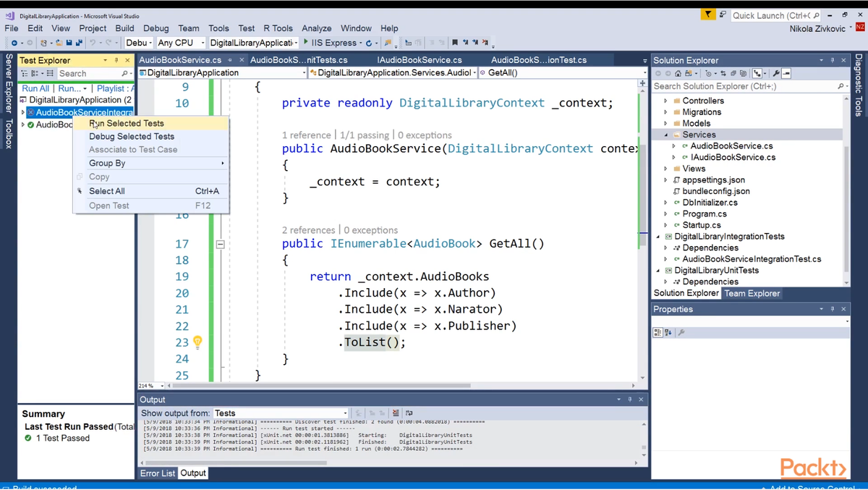The image size is (868, 490).
Task: Click the 1 reference CodeLens link
Action: coord(305,135)
